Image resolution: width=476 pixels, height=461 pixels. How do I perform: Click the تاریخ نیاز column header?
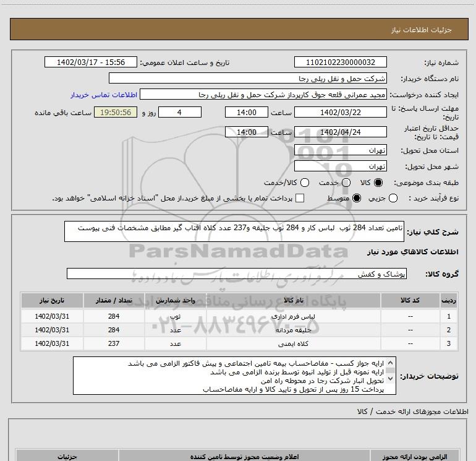pyautogui.click(x=52, y=300)
